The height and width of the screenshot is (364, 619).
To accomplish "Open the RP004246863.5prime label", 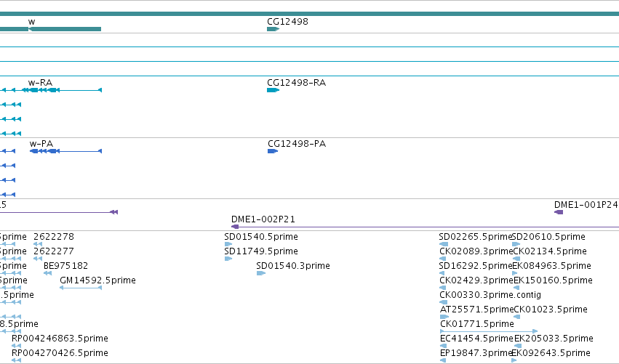I will point(60,339).
